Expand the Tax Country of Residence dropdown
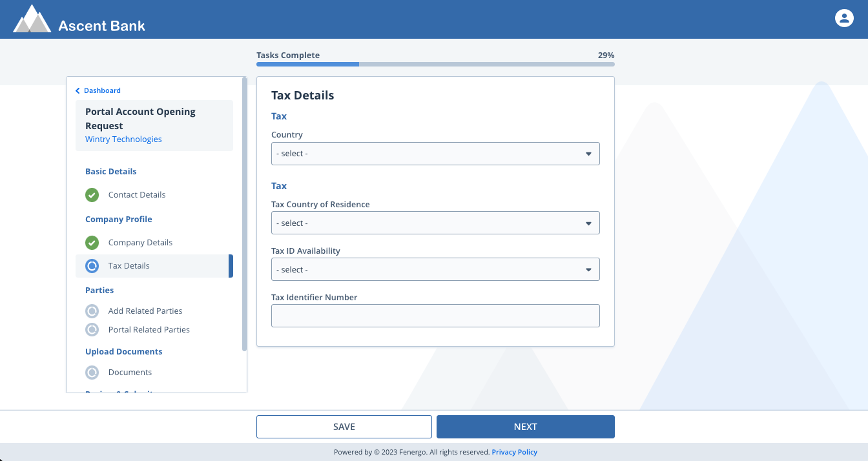This screenshot has width=868, height=461. (x=435, y=223)
